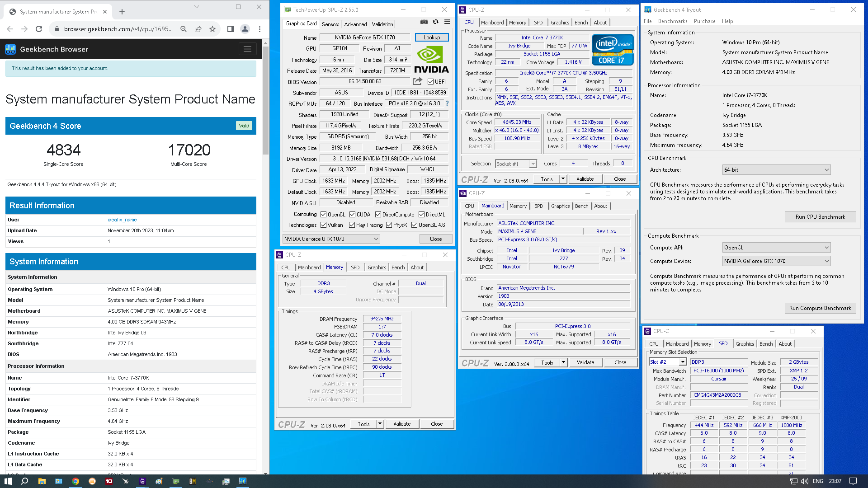
Task: Switch to the Advanced tab in GPU-Z
Action: (355, 24)
